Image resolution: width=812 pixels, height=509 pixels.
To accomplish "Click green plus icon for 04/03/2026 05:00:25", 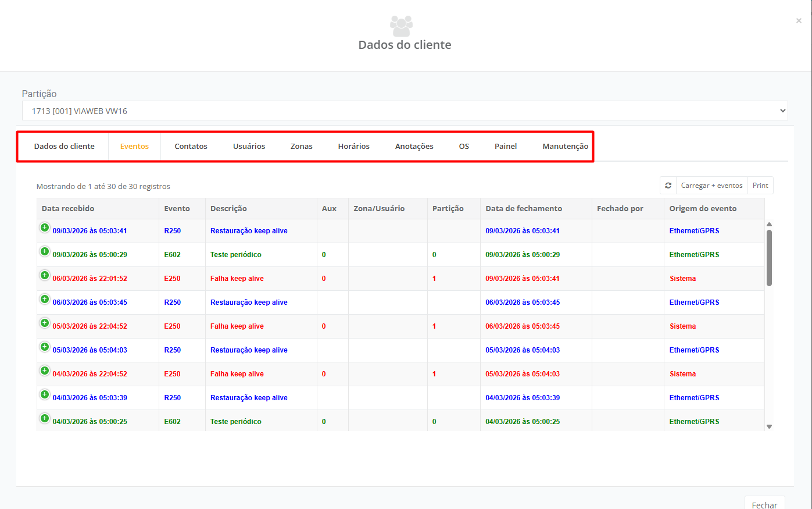I will point(45,418).
